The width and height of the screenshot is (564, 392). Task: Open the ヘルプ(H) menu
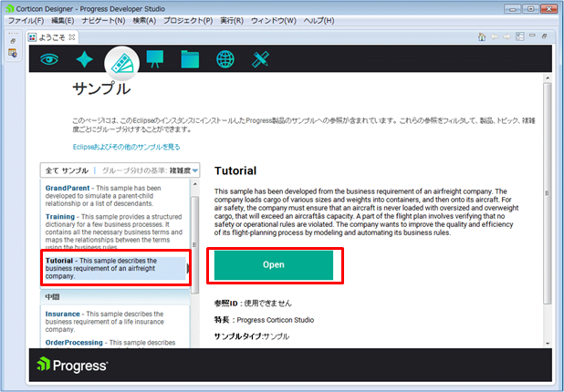319,21
